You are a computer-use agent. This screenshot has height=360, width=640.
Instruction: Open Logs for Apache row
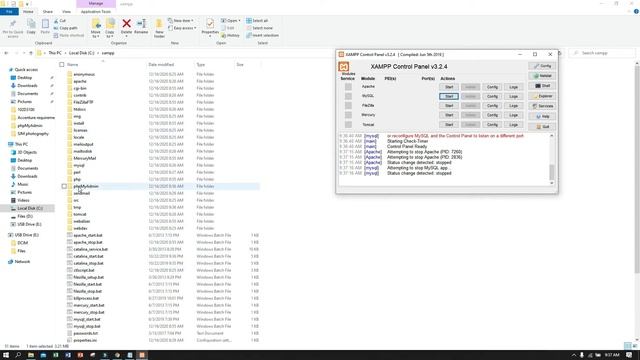pyautogui.click(x=513, y=87)
